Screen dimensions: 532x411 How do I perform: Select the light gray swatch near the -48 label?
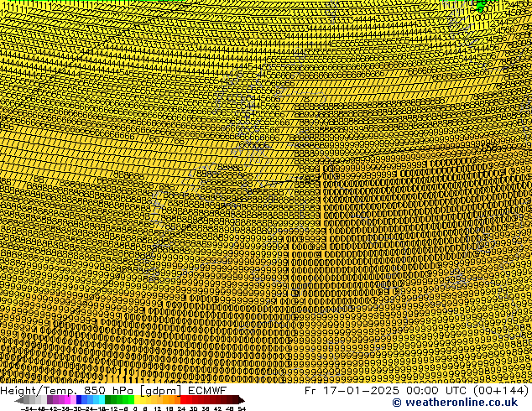[x=38, y=400]
